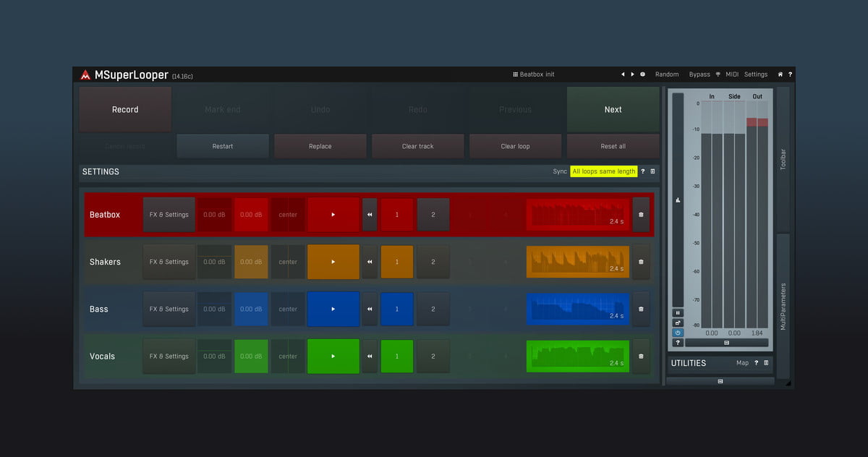Viewport: 868px width, 457px height.
Task: Click the Vocals track trash icon
Action: click(641, 356)
